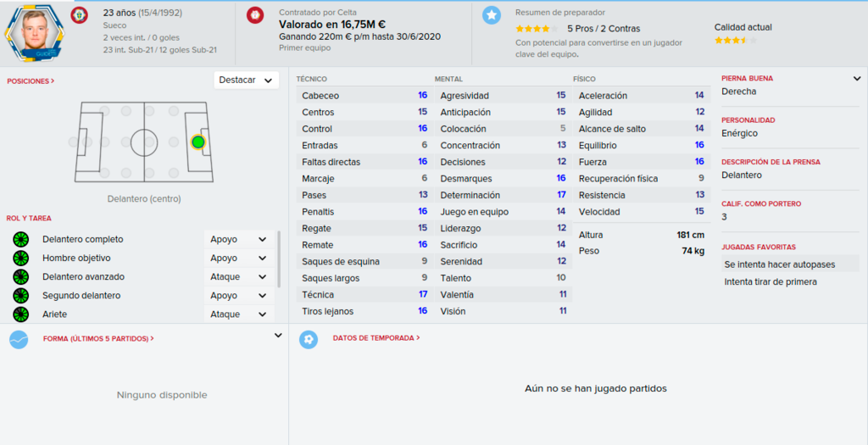Select the left-side goalkeeper position dot on pitch

coord(73,142)
